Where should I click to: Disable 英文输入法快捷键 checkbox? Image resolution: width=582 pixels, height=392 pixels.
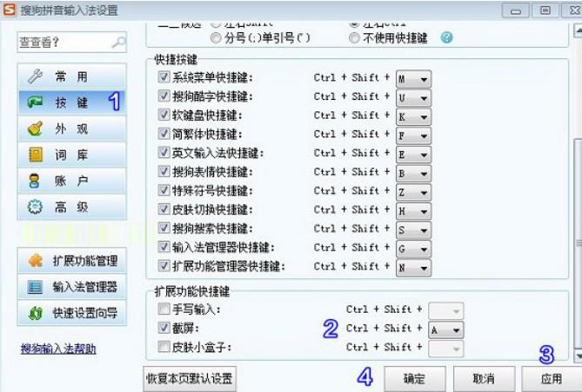[164, 152]
